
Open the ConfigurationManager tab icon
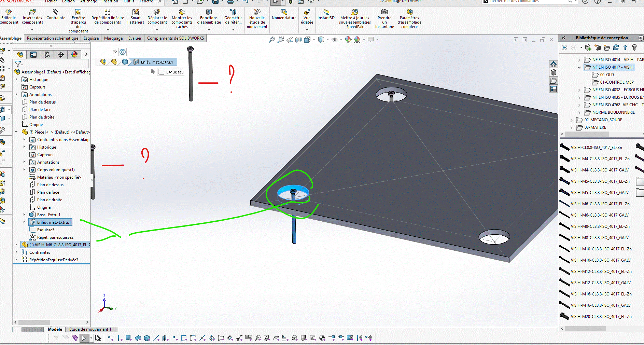pos(47,55)
